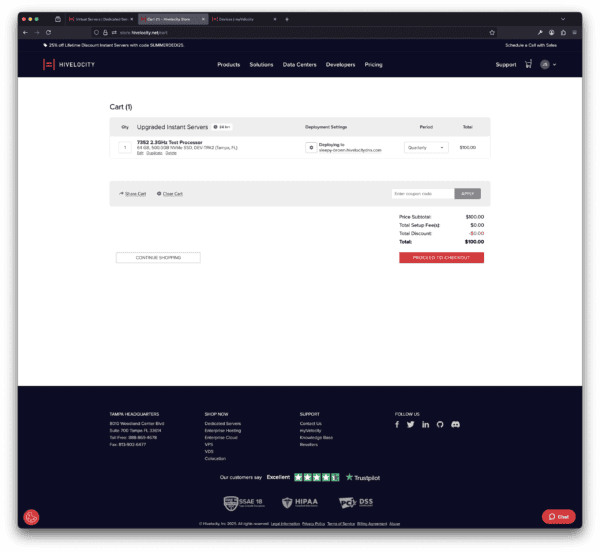Open the Data Centers menu
600x552 pixels.
[299, 65]
